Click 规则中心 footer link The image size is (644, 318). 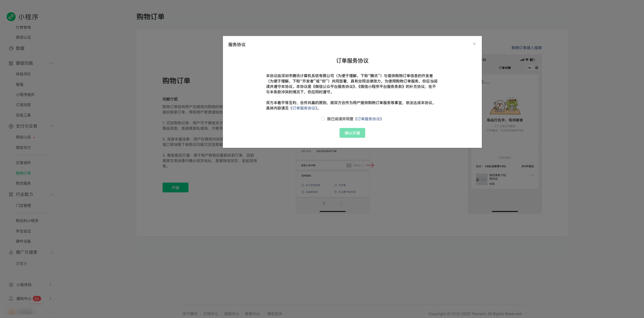pos(232,314)
